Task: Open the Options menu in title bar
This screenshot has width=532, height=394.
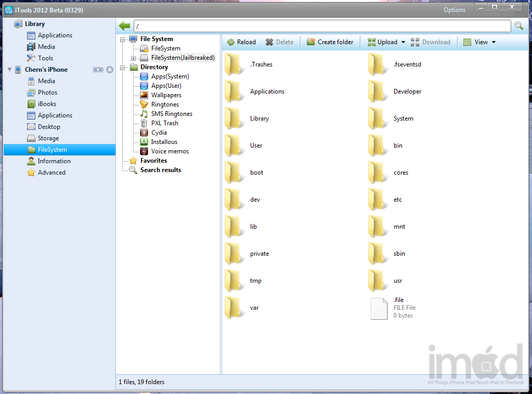Action: [x=454, y=10]
